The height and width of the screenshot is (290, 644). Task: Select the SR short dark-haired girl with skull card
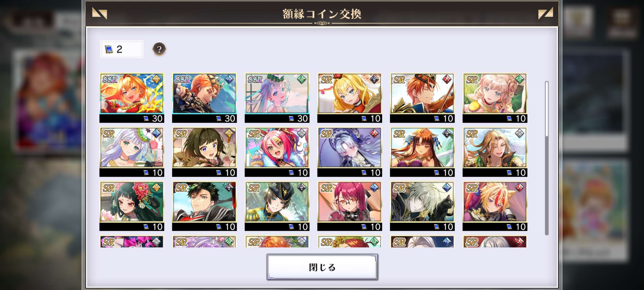coord(204,152)
